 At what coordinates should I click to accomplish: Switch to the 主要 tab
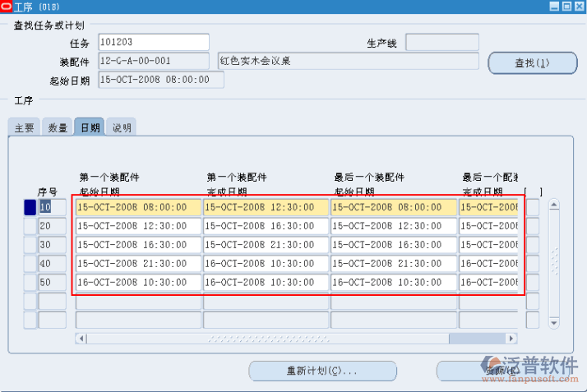click(25, 127)
